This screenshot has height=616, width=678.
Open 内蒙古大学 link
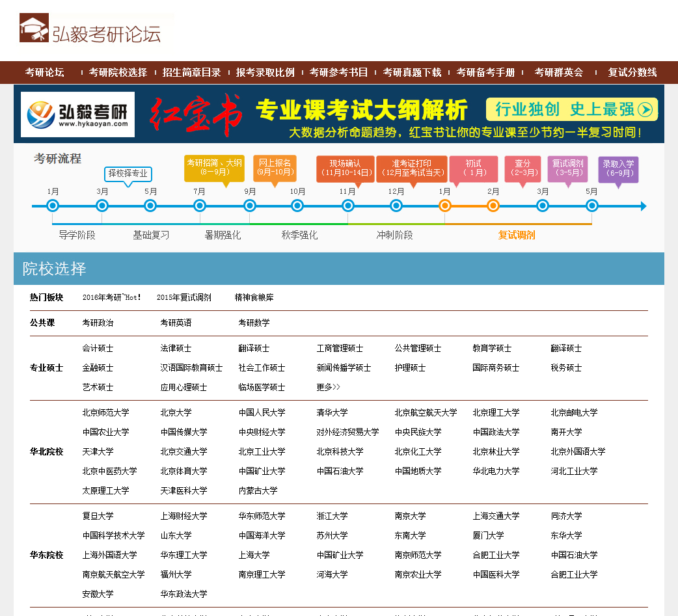pos(258,490)
